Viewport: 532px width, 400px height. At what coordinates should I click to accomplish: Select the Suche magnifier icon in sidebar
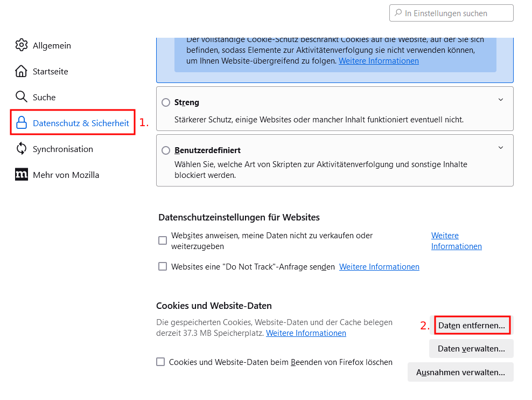click(x=22, y=97)
